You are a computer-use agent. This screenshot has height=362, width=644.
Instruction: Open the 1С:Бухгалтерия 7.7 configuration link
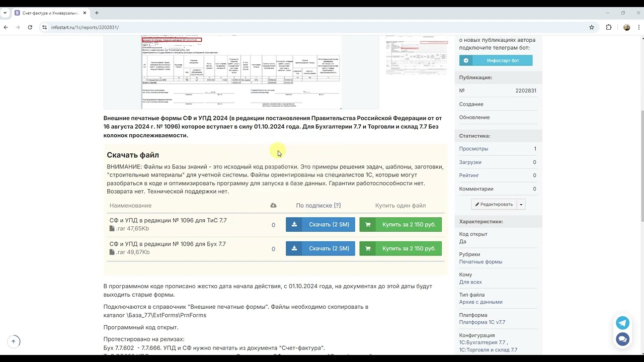point(482,342)
